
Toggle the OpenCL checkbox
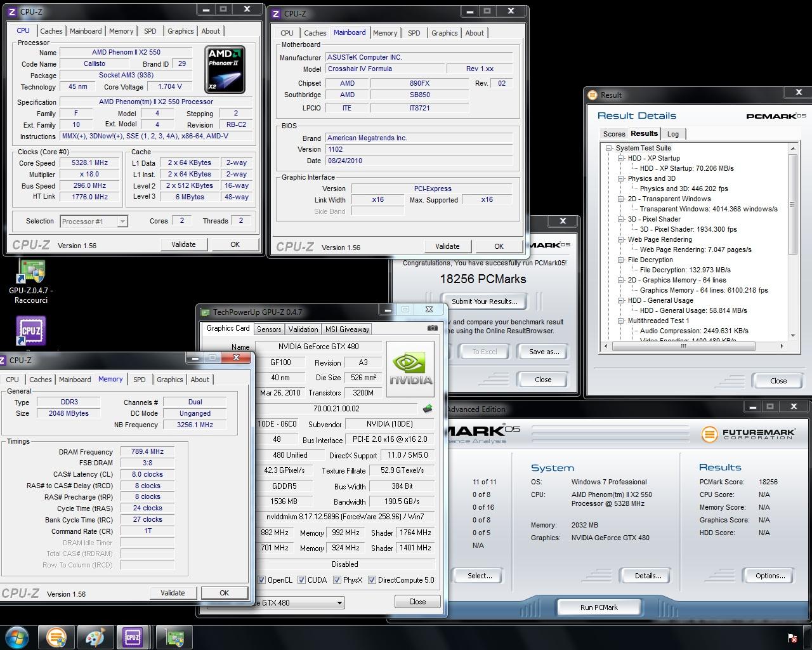click(x=261, y=580)
